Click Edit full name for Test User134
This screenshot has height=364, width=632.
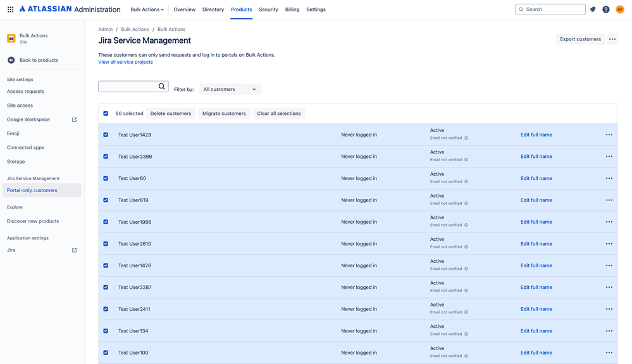tap(536, 331)
